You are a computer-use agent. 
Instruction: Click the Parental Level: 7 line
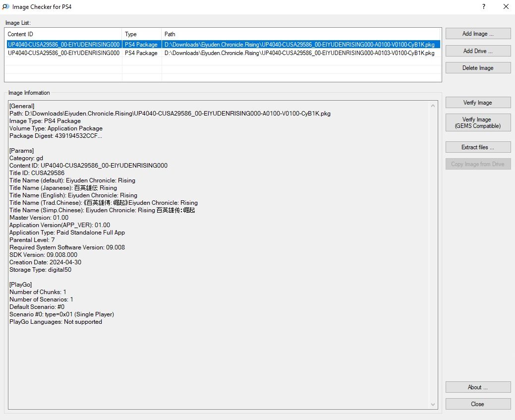point(32,240)
